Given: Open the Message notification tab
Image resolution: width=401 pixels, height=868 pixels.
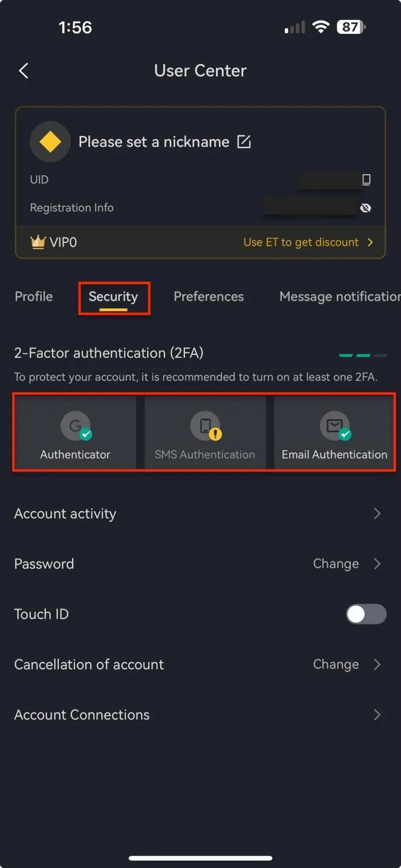Looking at the screenshot, I should pos(340,296).
